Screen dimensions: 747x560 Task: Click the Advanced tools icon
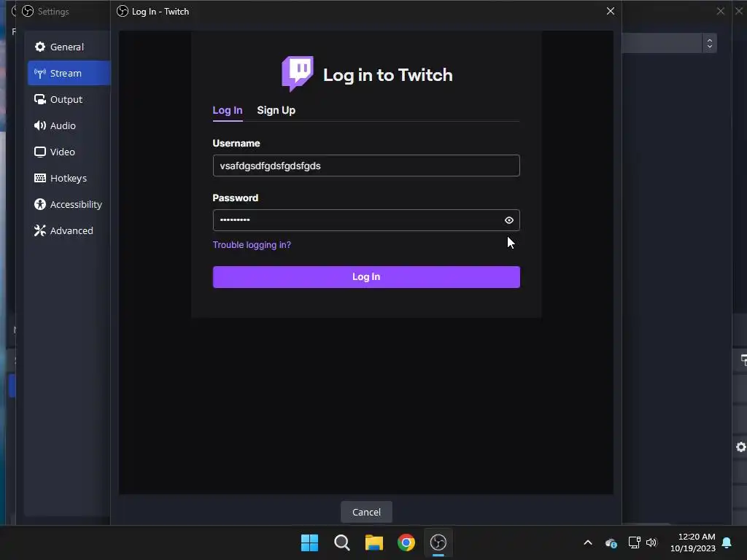[x=40, y=230]
